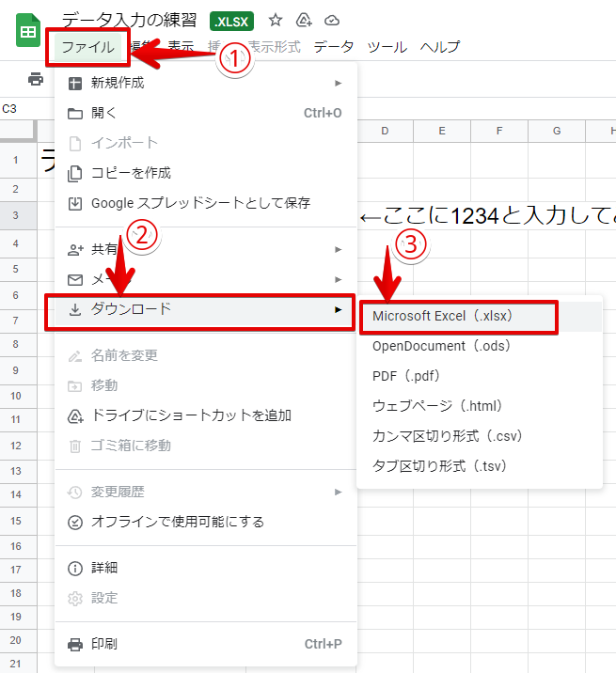Select Open (開く) in File menu
Screen dimensions: 616x673
click(x=104, y=113)
